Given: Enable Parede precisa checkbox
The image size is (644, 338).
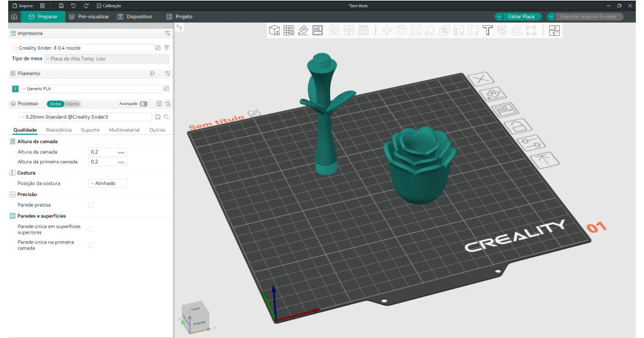Looking at the screenshot, I should pos(91,205).
